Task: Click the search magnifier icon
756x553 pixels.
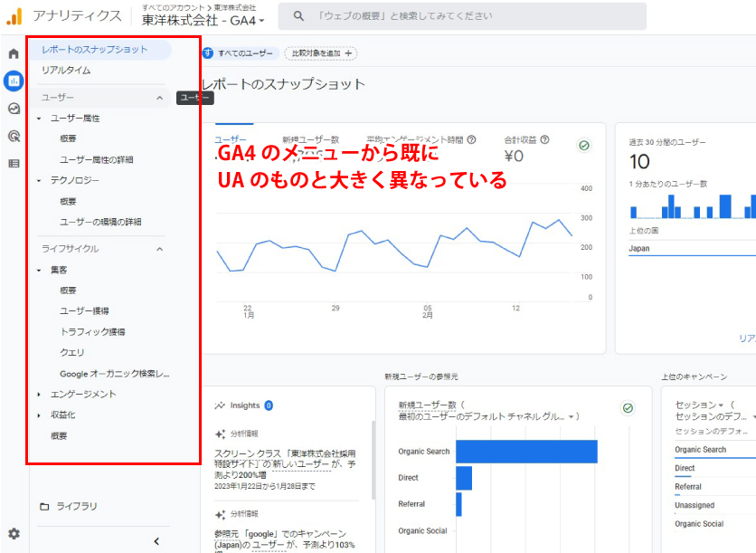Action: click(x=298, y=16)
